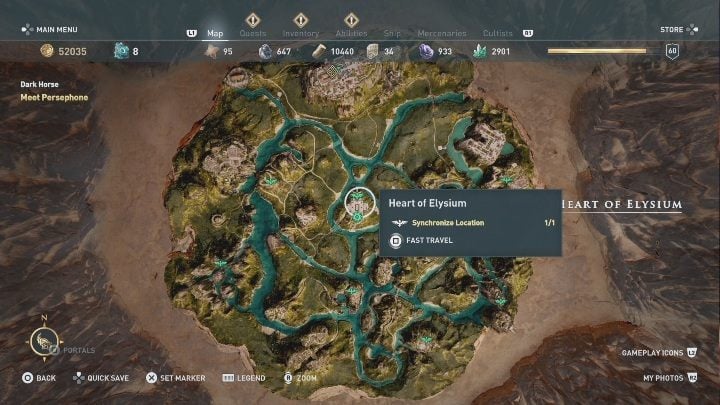This screenshot has width=720, height=405.
Task: Open the map Legend
Action: 244,378
